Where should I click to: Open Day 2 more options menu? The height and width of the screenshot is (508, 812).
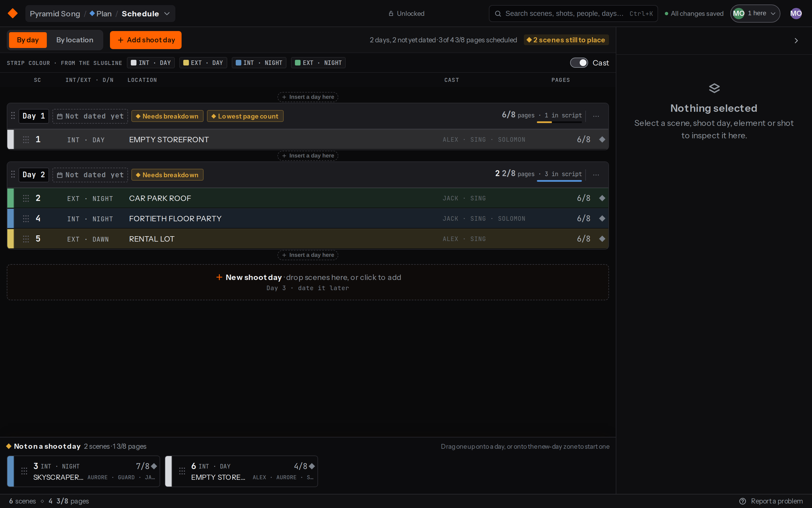click(596, 175)
